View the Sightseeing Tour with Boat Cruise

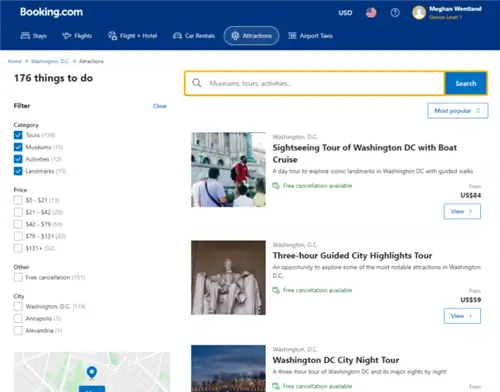pyautogui.click(x=462, y=211)
